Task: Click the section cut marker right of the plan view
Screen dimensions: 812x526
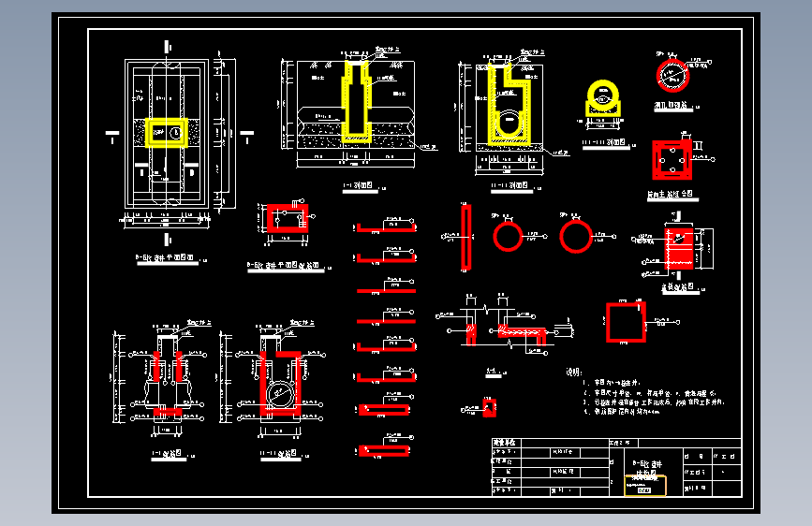Action: [247, 136]
